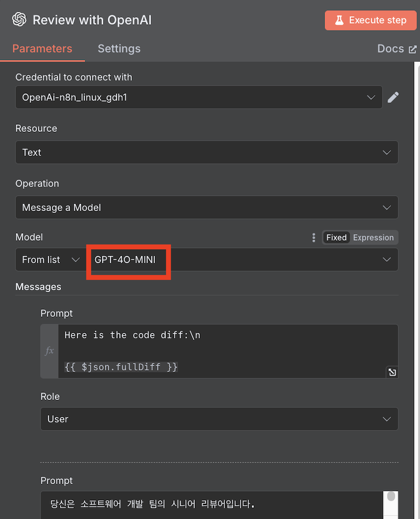Switch to the Settings tab
420x519 pixels.
(119, 49)
